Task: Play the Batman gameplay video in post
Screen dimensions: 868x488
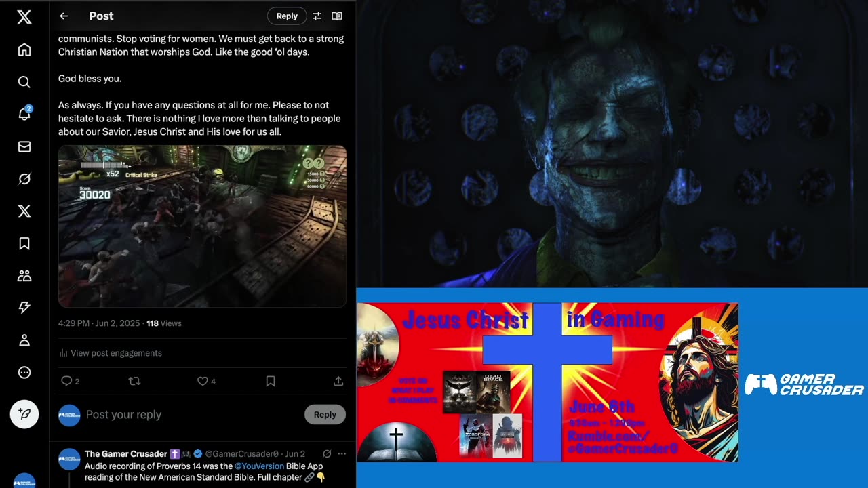Action: [202, 226]
